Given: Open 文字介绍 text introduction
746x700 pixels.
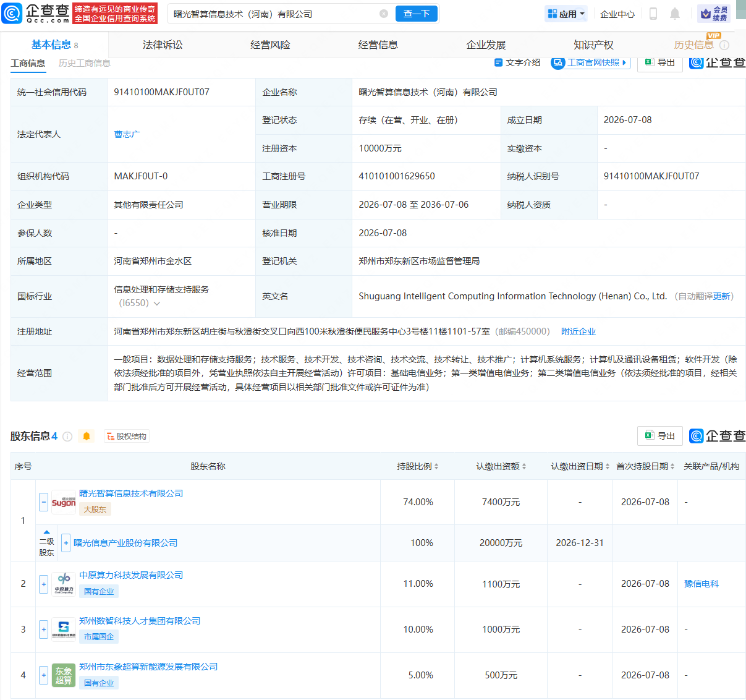Looking at the screenshot, I should (x=517, y=62).
